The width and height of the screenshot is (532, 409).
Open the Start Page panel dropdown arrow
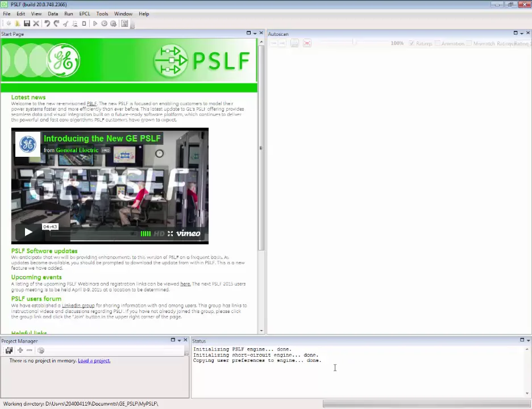pos(255,34)
